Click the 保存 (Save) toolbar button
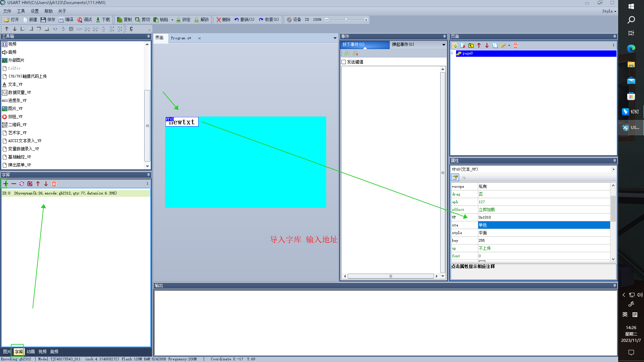Viewport: 644px width, 362px height. click(x=48, y=20)
